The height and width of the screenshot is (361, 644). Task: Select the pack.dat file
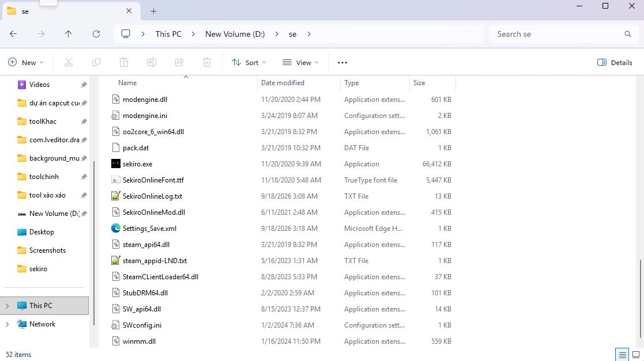click(x=136, y=147)
